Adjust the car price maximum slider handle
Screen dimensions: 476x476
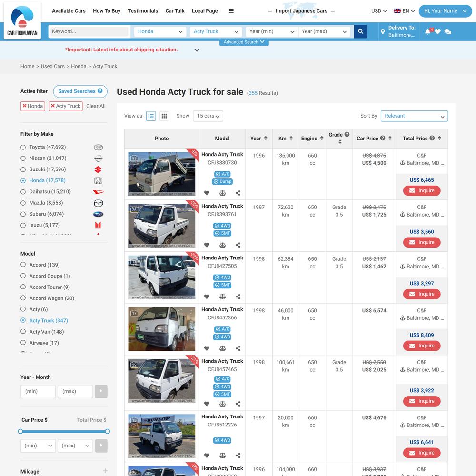(x=108, y=431)
